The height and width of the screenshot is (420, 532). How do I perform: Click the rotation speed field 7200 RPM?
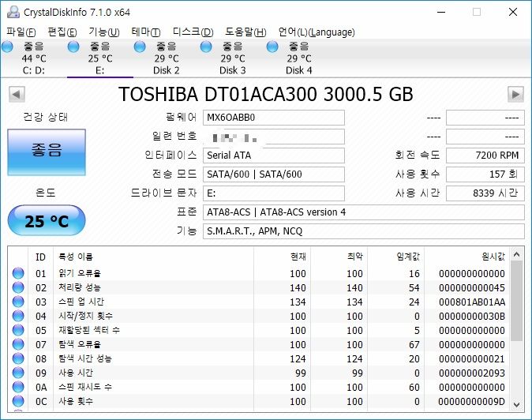coord(485,156)
